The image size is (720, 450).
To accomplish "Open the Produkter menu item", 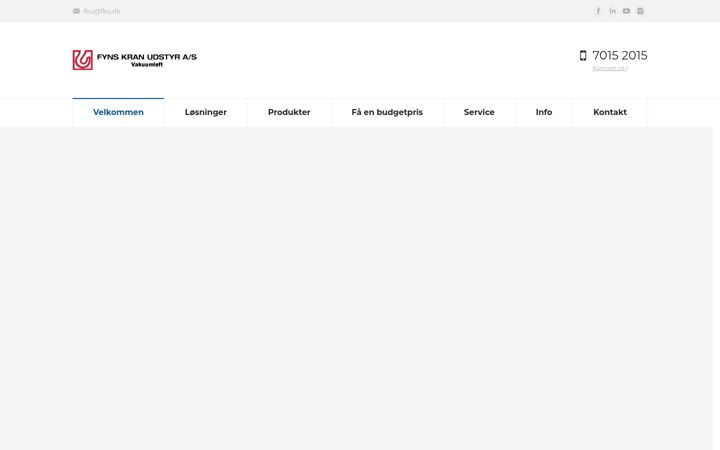I will click(289, 112).
